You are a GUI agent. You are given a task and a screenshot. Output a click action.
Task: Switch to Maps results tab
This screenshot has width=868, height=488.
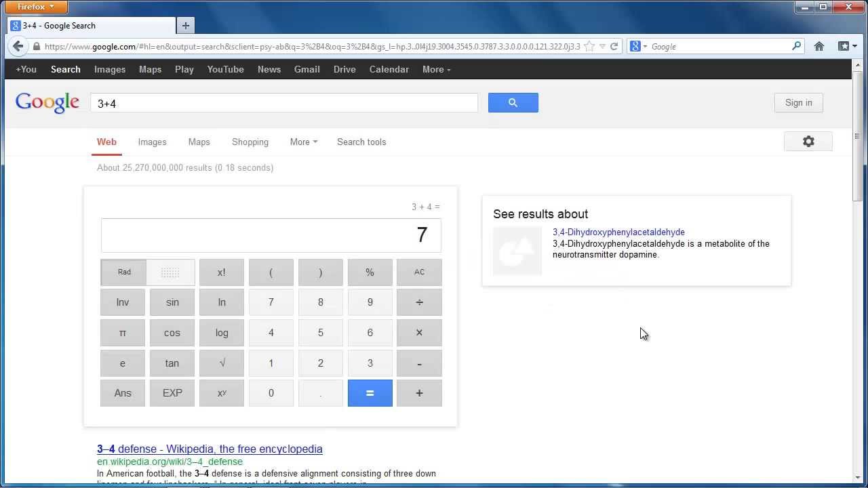coord(199,142)
